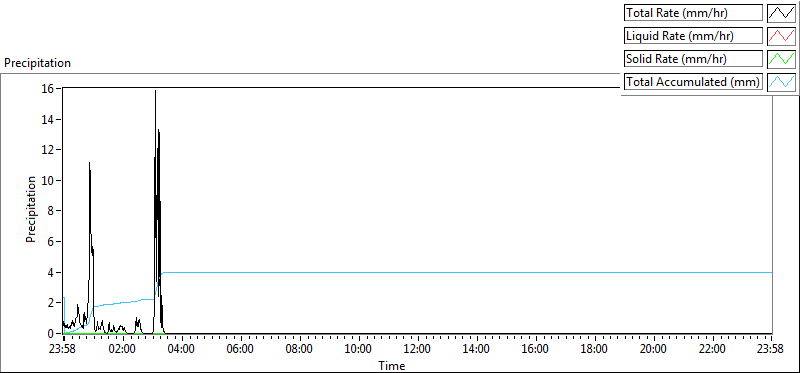
Task: Click the 11 mm/hr peak near 01:00
Action: coord(89,163)
